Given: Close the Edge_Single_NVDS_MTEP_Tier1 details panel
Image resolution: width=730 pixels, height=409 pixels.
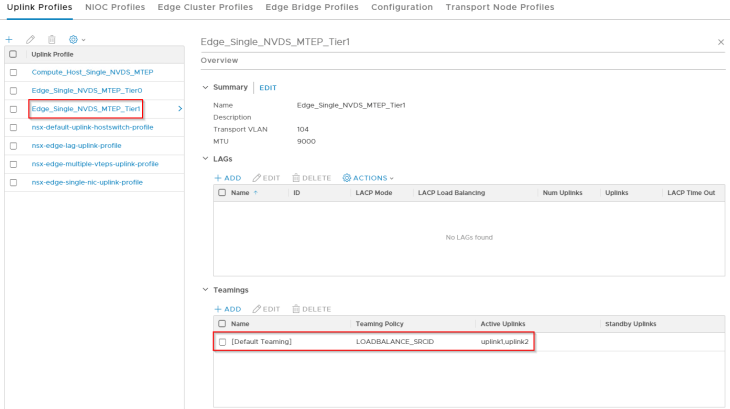Looking at the screenshot, I should pyautogui.click(x=721, y=42).
